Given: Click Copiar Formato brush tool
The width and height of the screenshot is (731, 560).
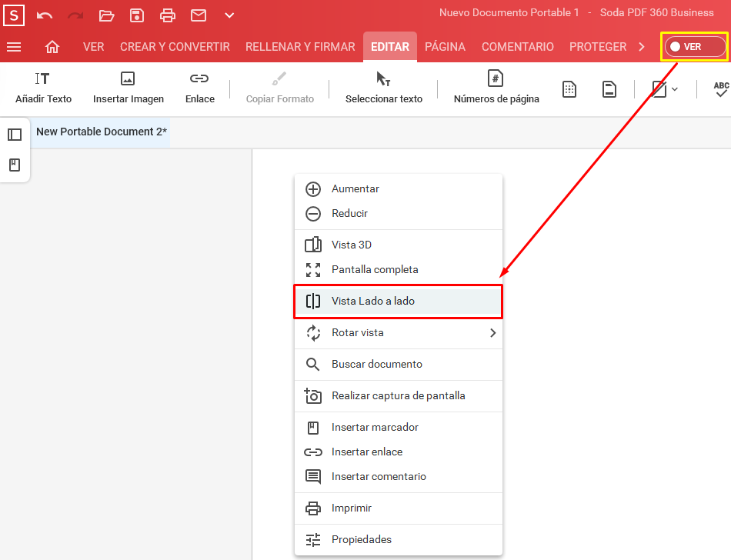Looking at the screenshot, I should coord(280,88).
